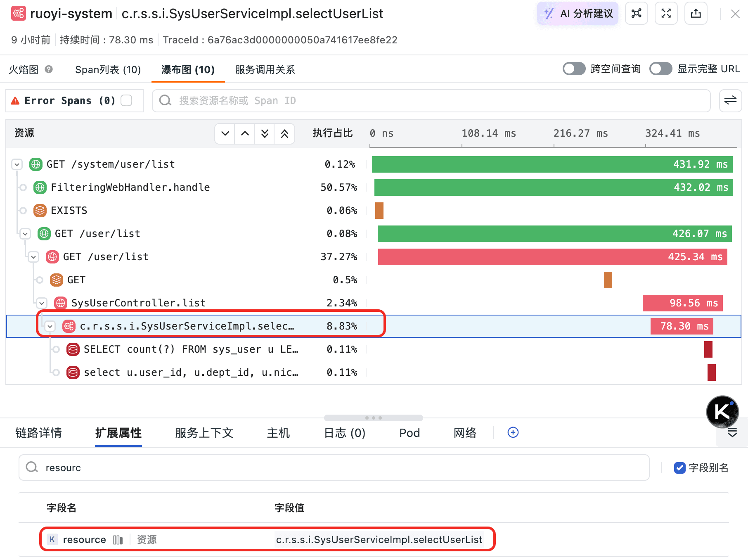Open the service topology graph icon
This screenshot has height=560, width=748.
[x=636, y=14]
